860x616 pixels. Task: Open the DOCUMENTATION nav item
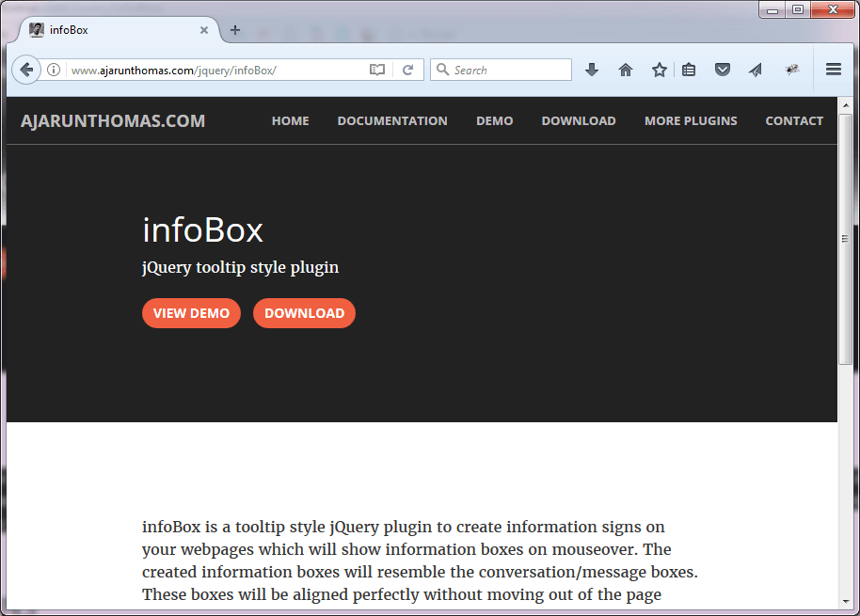[x=392, y=121]
